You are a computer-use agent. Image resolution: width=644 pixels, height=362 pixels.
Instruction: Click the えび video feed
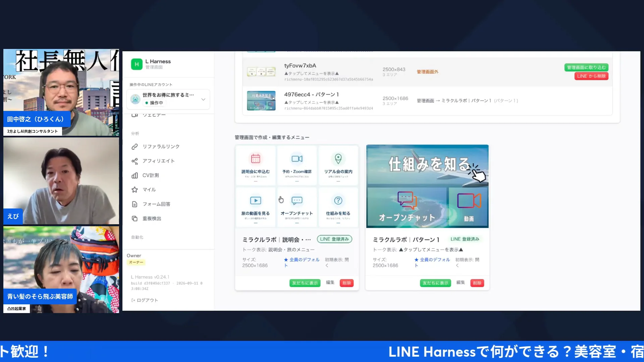(x=61, y=181)
